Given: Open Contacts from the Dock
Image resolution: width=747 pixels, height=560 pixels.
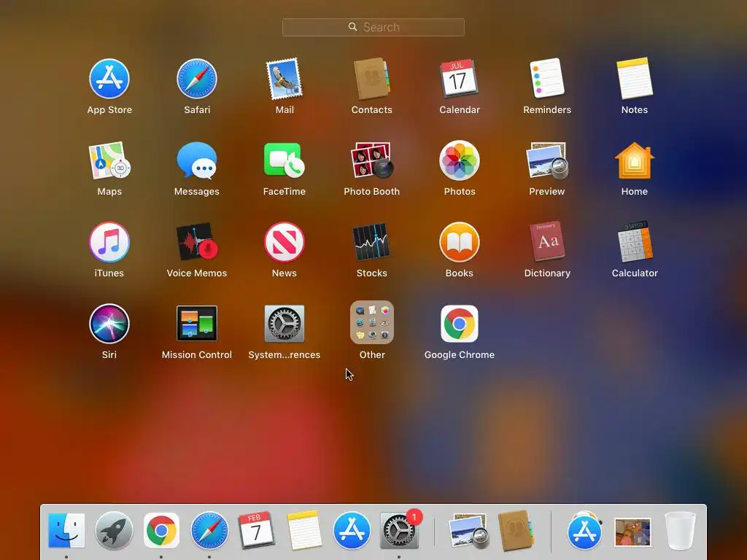Looking at the screenshot, I should [x=516, y=531].
